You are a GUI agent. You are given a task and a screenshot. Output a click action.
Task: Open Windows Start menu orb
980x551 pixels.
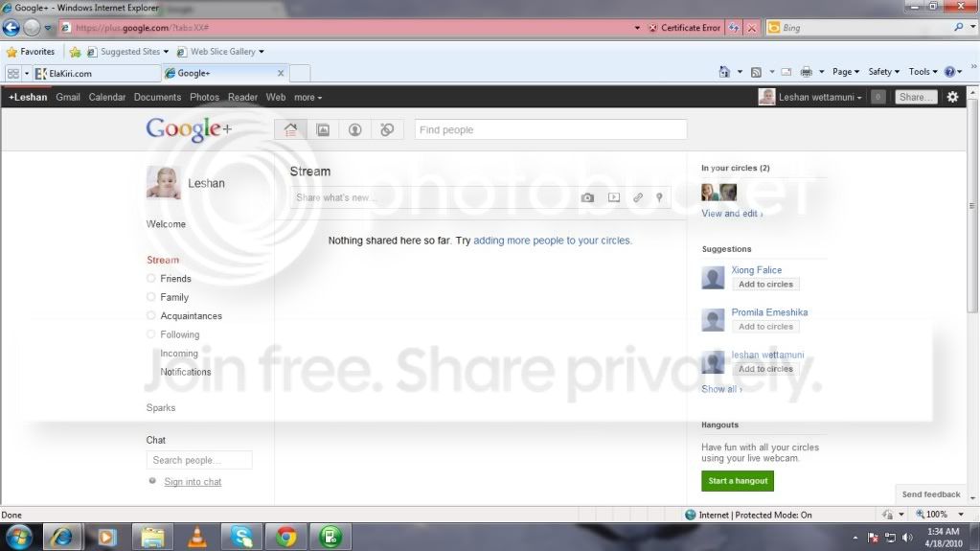[x=19, y=538]
